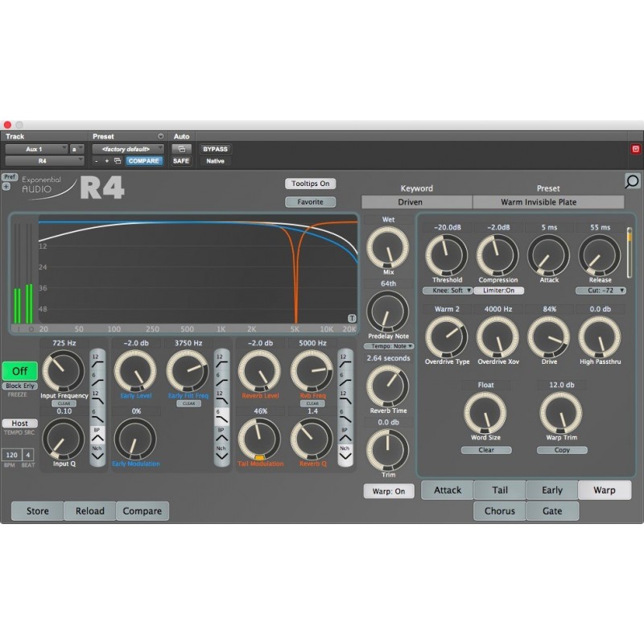Select the Attack tab

pos(446,489)
